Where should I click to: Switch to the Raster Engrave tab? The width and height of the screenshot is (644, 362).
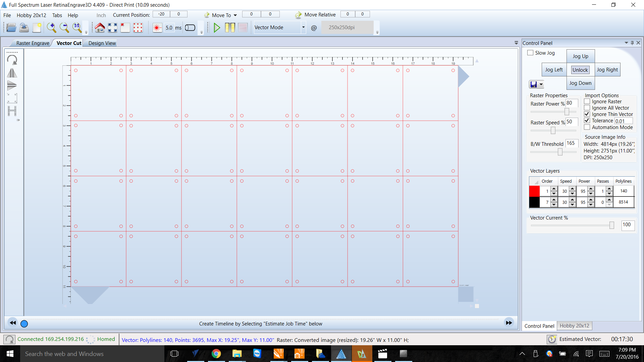point(33,43)
